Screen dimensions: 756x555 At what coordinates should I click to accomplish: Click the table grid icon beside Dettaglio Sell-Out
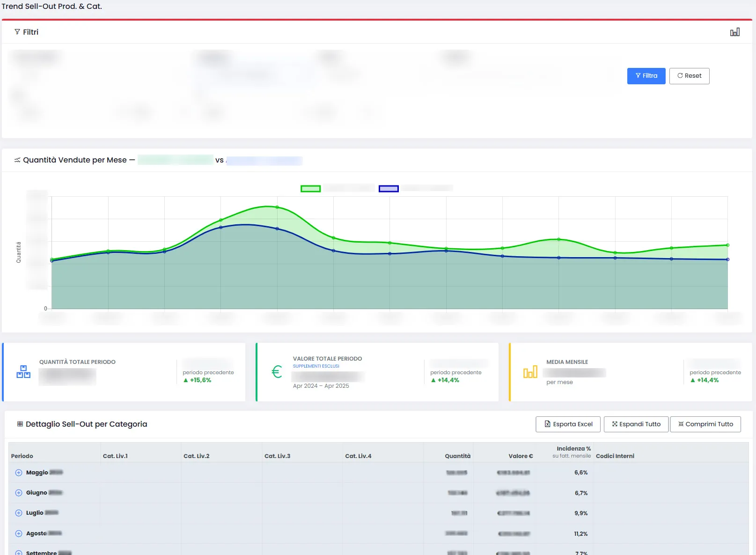(x=20, y=424)
